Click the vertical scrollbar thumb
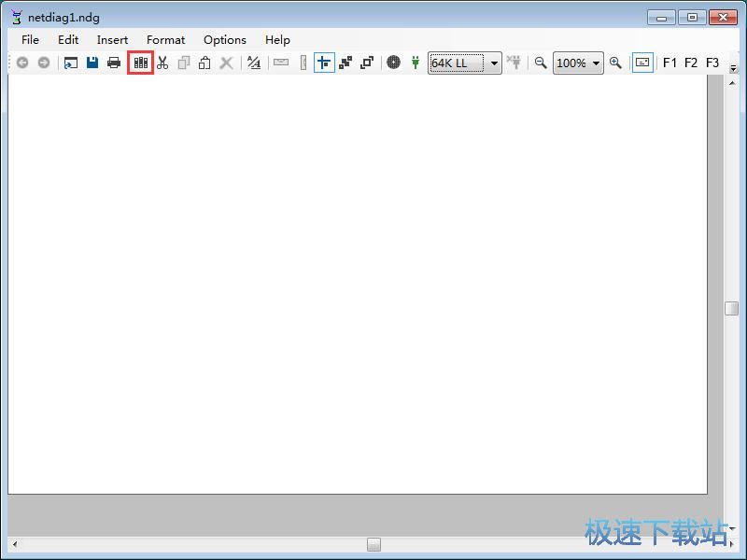Screen dimensions: 747x560 tap(731, 308)
